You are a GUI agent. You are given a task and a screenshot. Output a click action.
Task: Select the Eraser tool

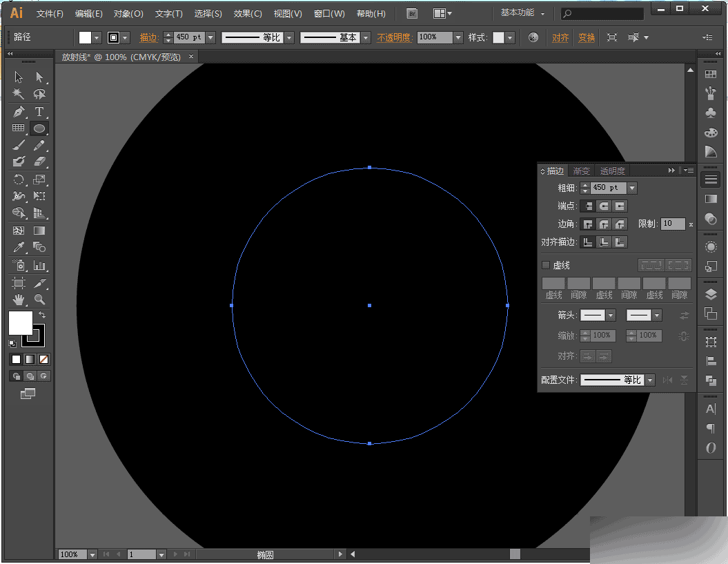tap(39, 162)
